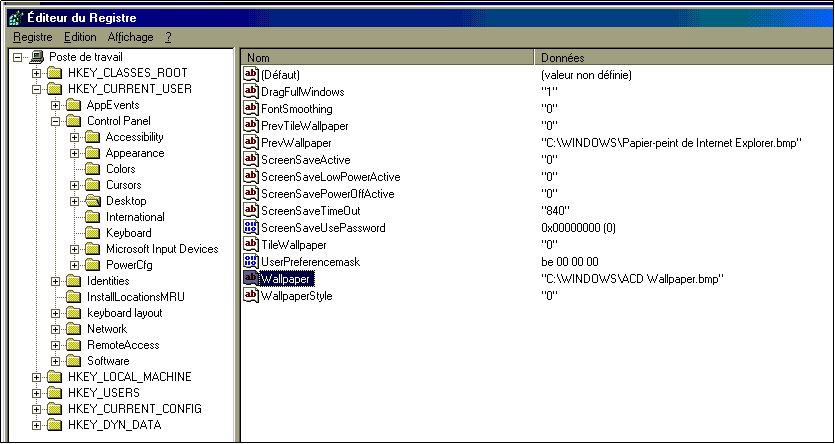835x444 pixels.
Task: Expand the HKEY_CLASSES_ROOT key
Action: (37, 73)
